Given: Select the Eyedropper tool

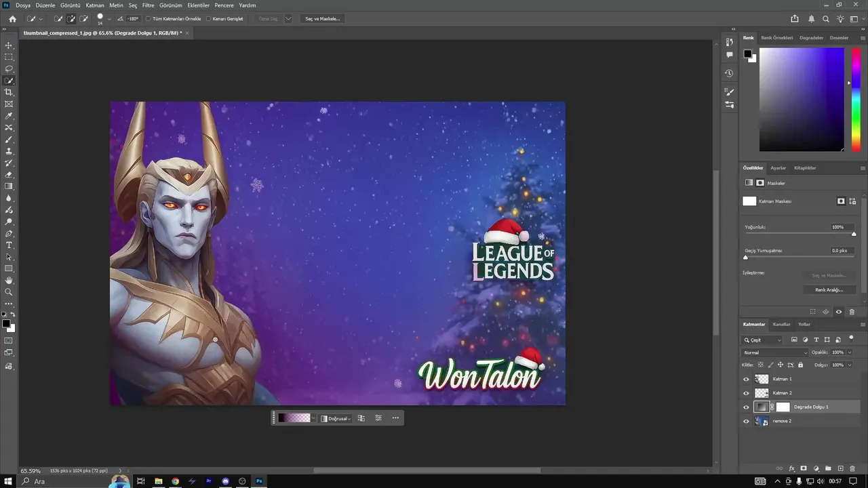Looking at the screenshot, I should tap(9, 116).
